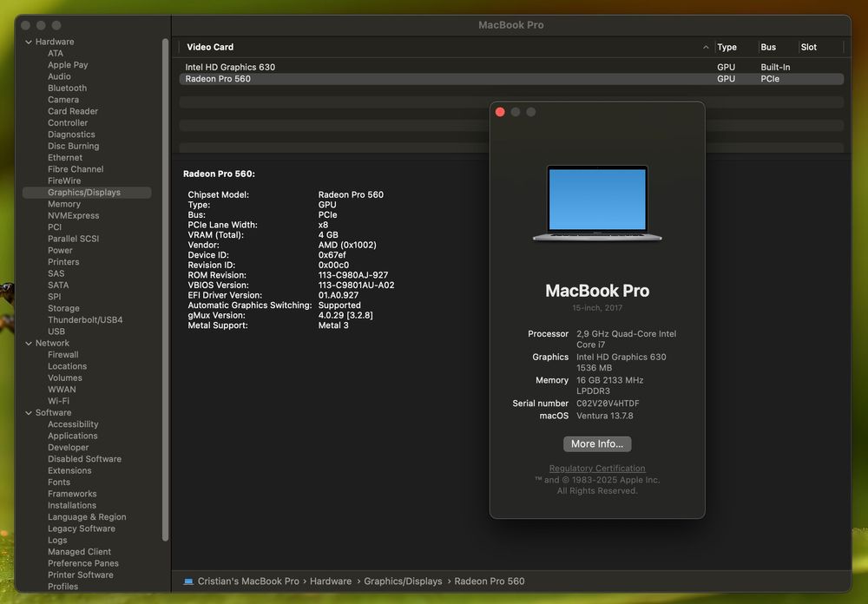Close the About This Mac window
This screenshot has width=868, height=604.
pyautogui.click(x=500, y=113)
